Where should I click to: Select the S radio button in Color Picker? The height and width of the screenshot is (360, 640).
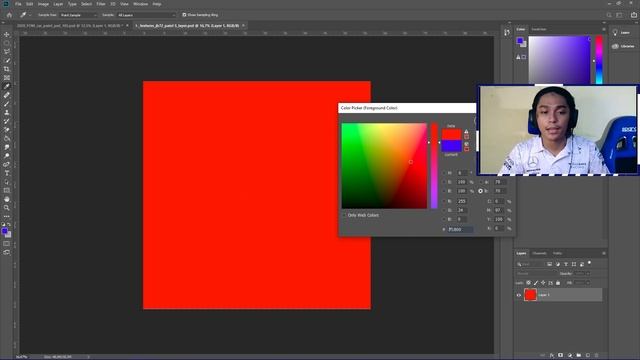coord(444,182)
